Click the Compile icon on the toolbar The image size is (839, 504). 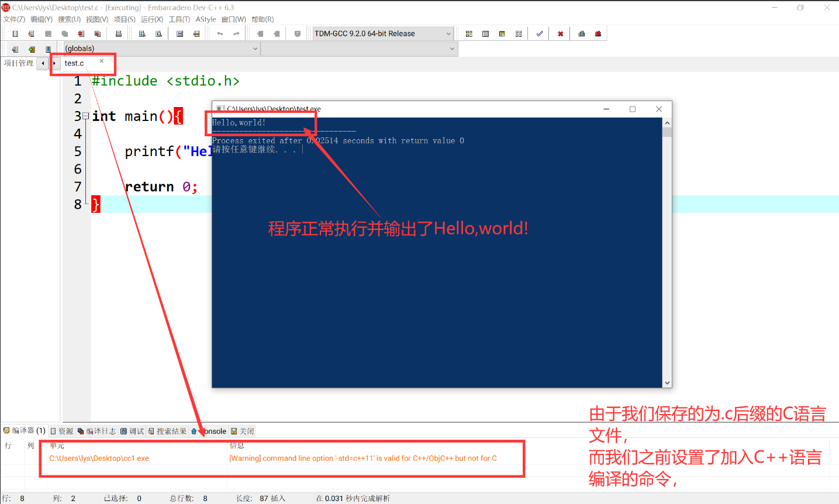pyautogui.click(x=468, y=33)
